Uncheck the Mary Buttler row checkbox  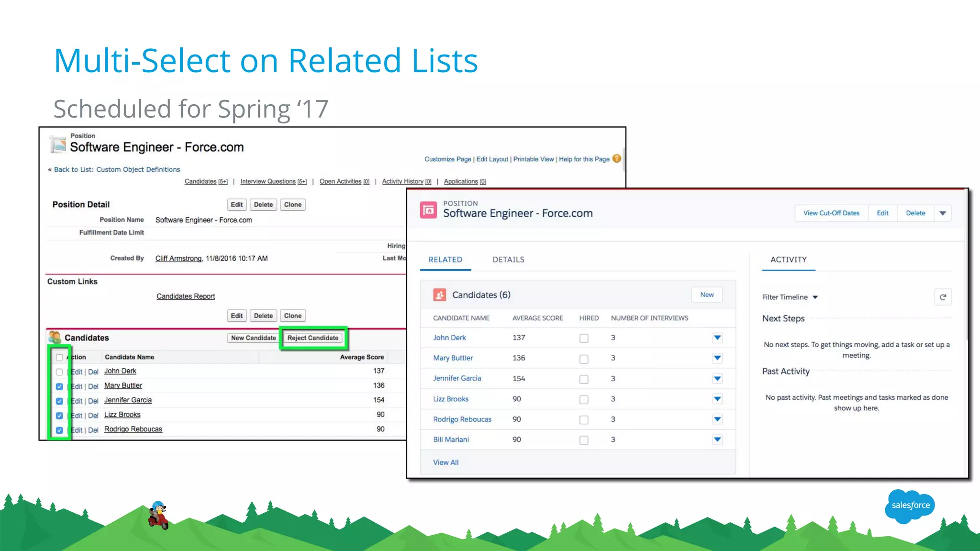59,386
